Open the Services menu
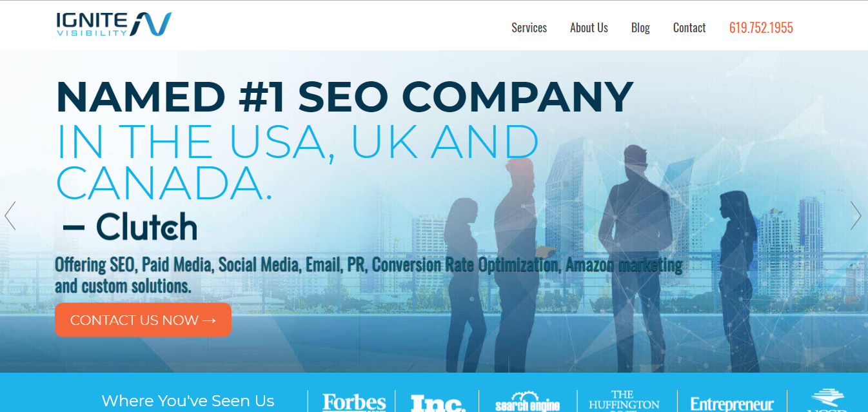868x412 pixels. click(529, 28)
